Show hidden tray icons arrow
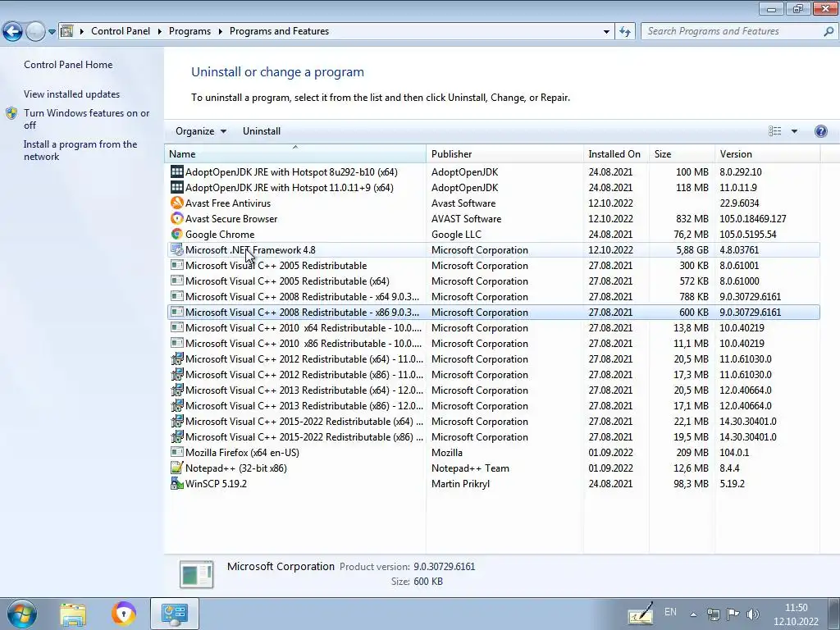Screen dimensions: 840x630 [693, 614]
